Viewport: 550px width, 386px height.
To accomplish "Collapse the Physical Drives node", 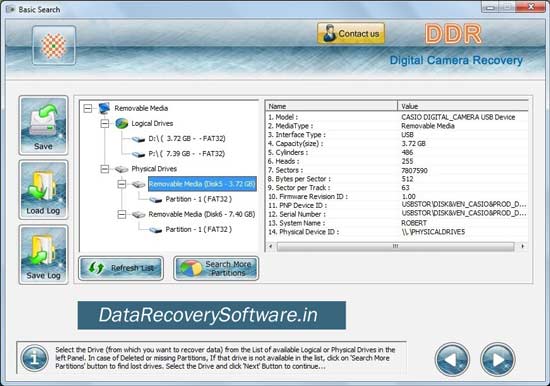I will coord(105,169).
